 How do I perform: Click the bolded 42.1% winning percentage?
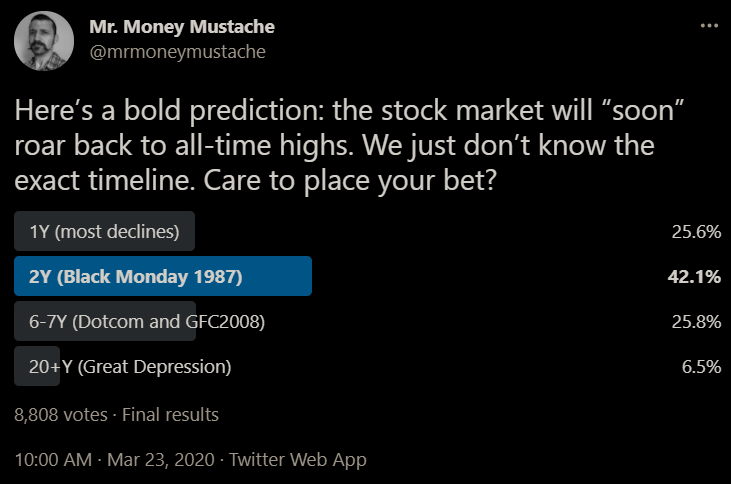[694, 277]
